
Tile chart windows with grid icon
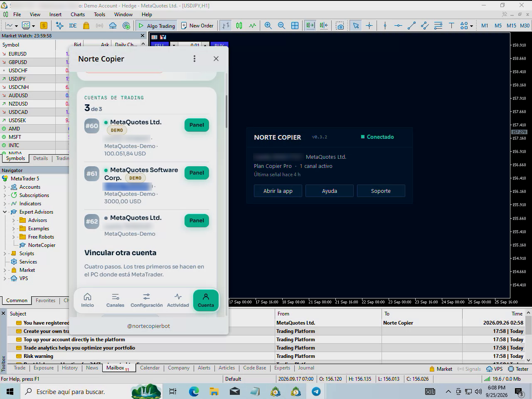295,25
